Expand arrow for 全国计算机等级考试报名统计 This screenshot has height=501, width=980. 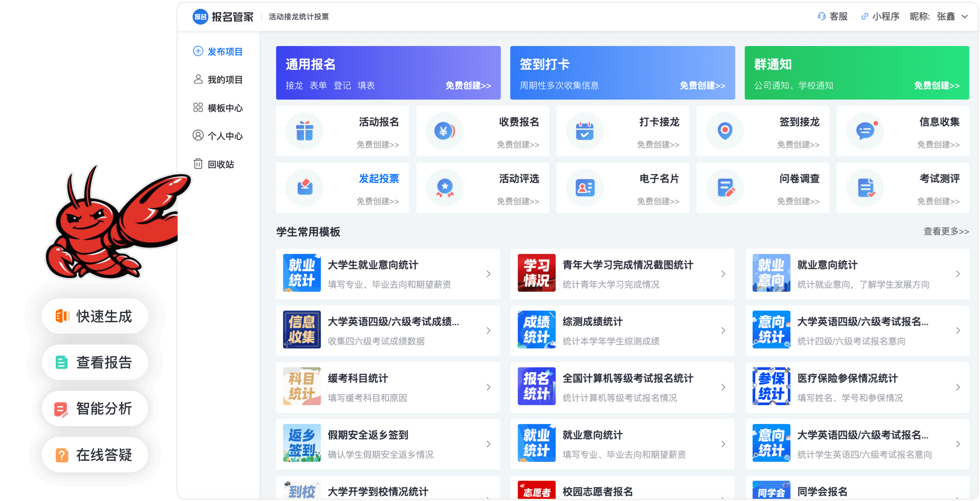[723, 387]
